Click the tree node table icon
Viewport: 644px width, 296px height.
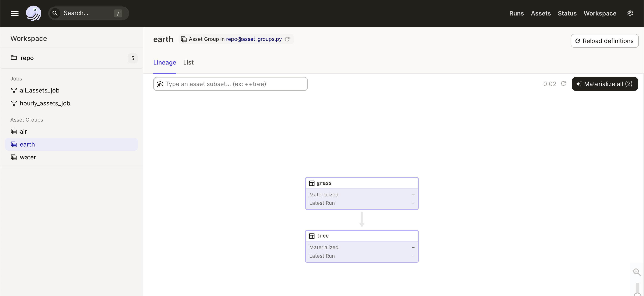point(312,236)
